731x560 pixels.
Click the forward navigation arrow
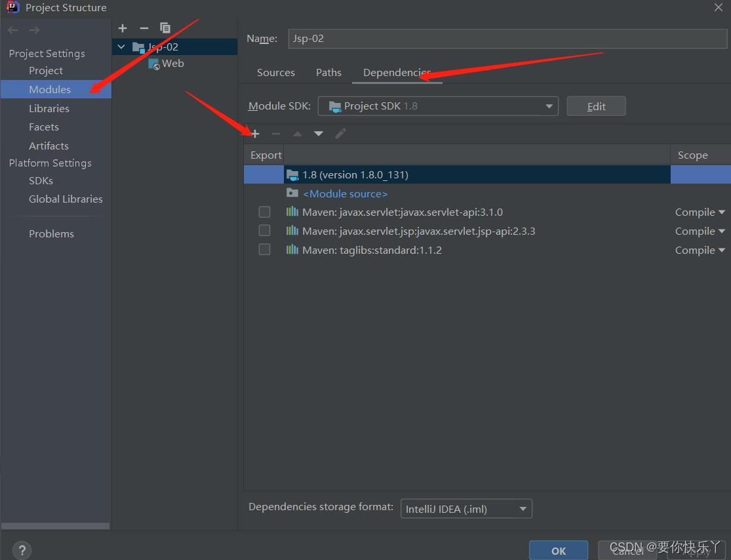[x=34, y=30]
